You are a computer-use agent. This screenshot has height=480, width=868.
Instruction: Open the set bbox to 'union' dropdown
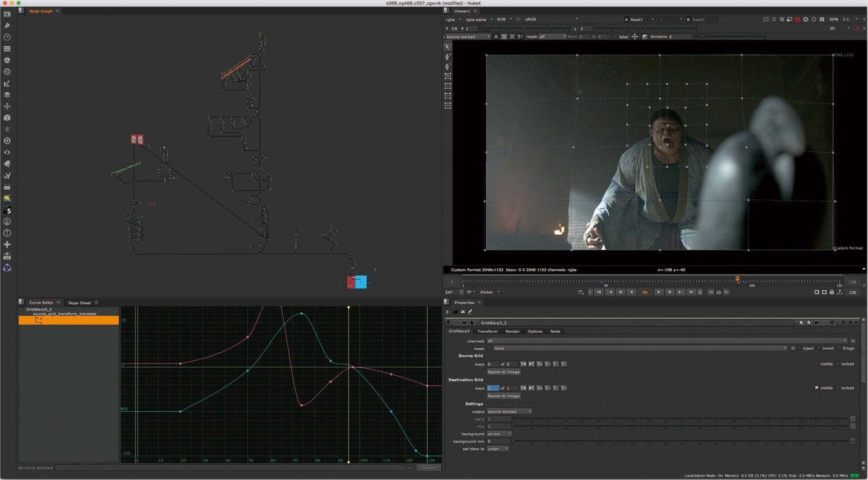(x=498, y=449)
